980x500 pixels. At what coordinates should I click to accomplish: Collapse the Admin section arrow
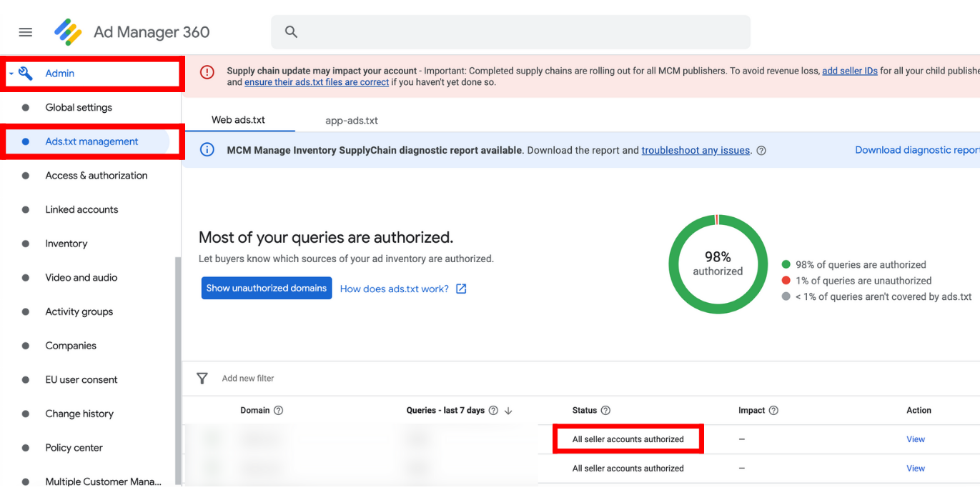point(11,74)
